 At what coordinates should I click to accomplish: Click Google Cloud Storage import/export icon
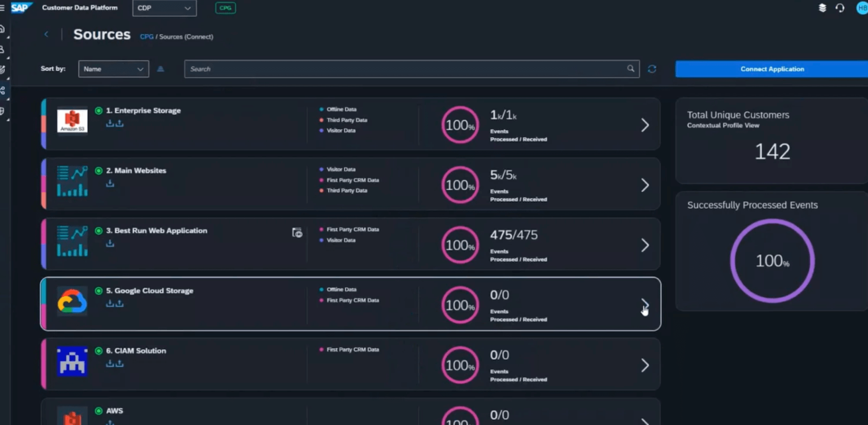tap(115, 304)
